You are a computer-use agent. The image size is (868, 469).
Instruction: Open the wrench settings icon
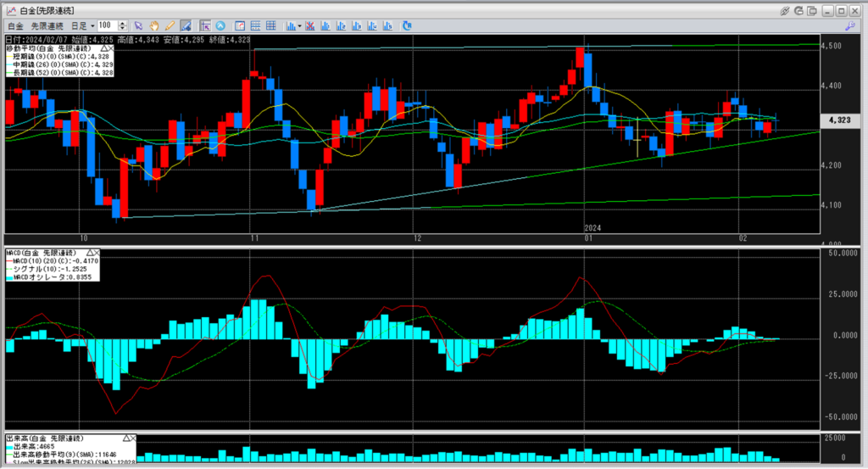(850, 26)
